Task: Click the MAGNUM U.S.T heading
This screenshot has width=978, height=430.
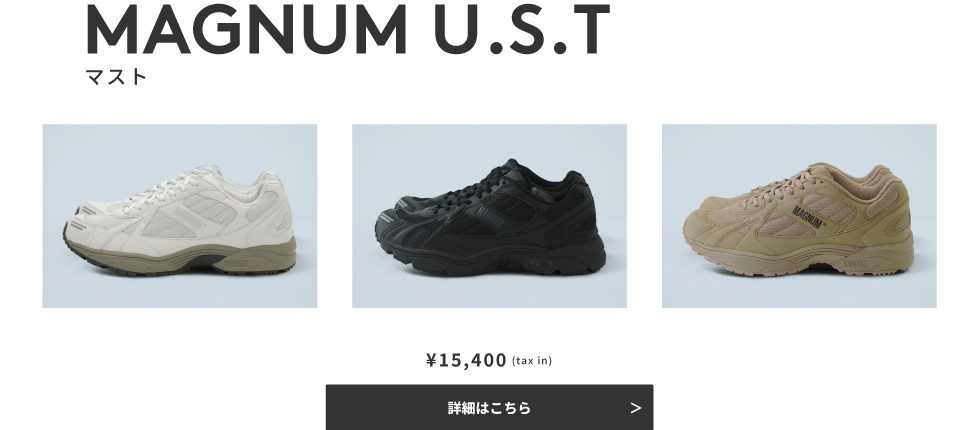Action: [347, 29]
